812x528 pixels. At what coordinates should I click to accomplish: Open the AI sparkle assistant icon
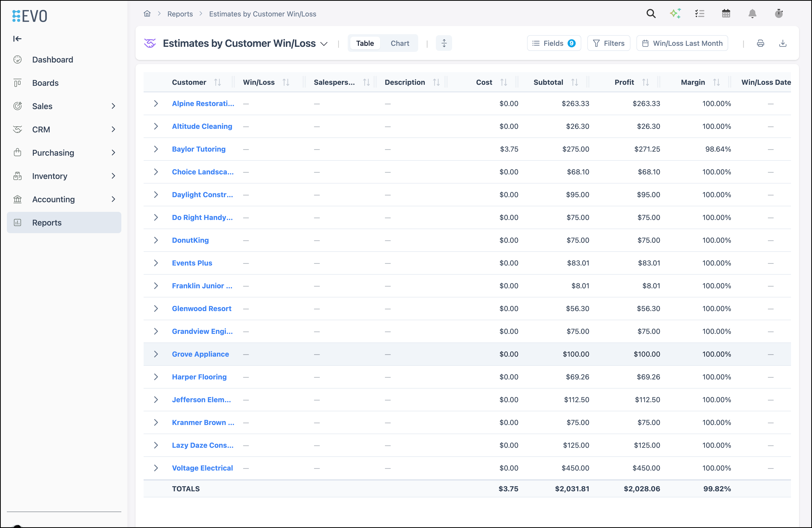pos(675,14)
